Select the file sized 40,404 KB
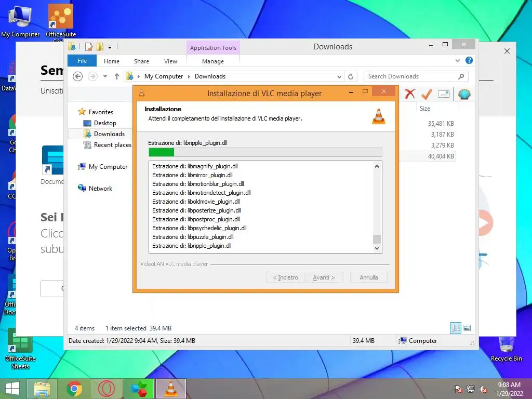 (441, 156)
